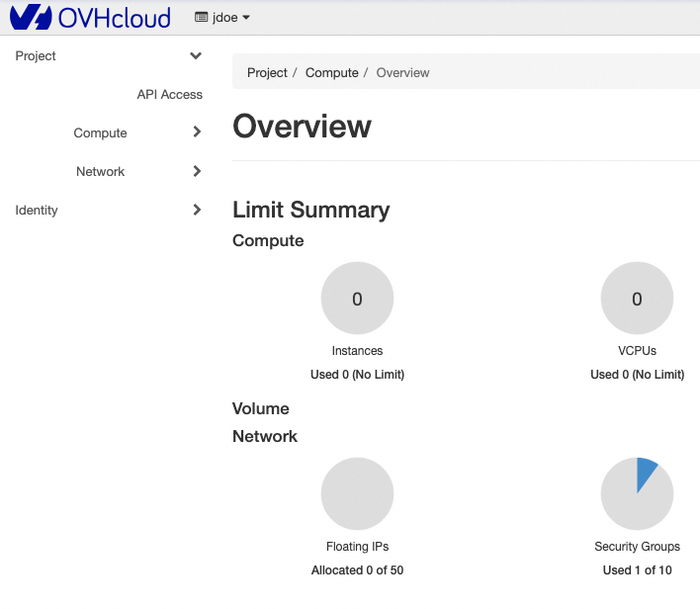
Task: Expand the Network sidebar menu
Action: pyautogui.click(x=101, y=172)
